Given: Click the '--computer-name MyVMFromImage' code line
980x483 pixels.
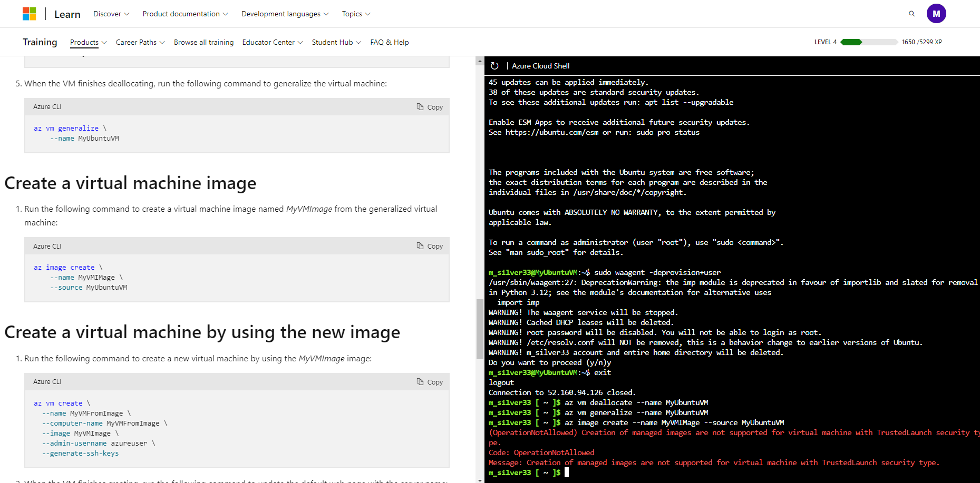Looking at the screenshot, I should click(x=104, y=423).
